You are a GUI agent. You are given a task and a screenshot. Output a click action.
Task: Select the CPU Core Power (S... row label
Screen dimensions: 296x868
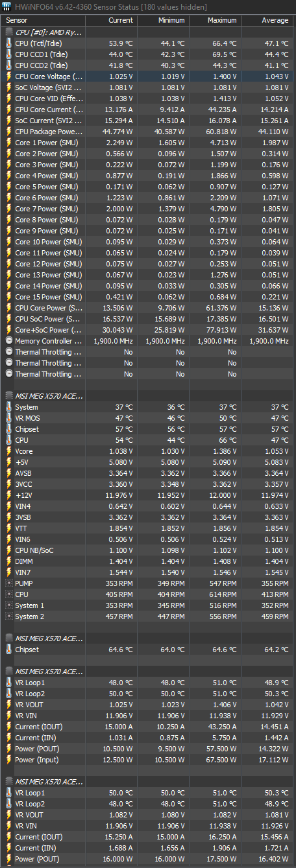(x=49, y=308)
